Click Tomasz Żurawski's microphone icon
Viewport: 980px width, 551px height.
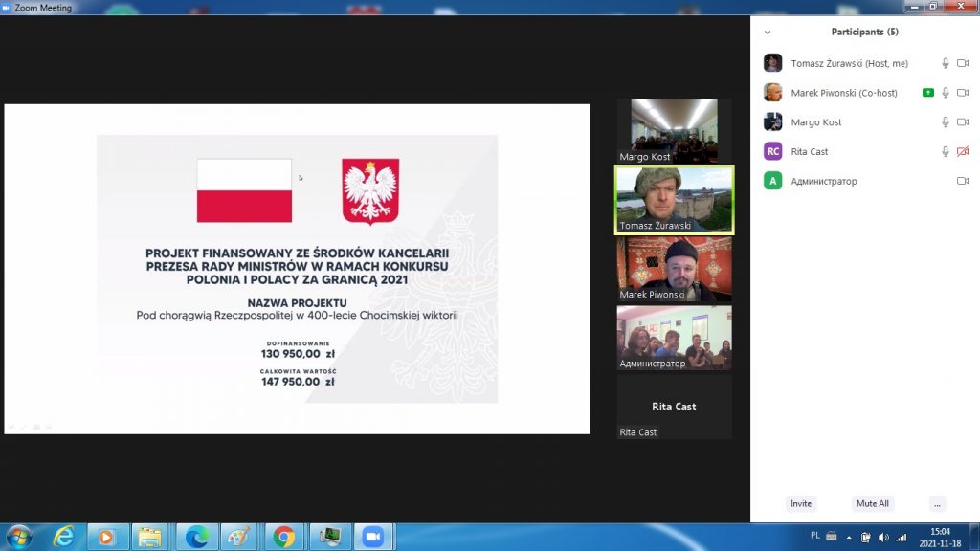click(x=946, y=63)
